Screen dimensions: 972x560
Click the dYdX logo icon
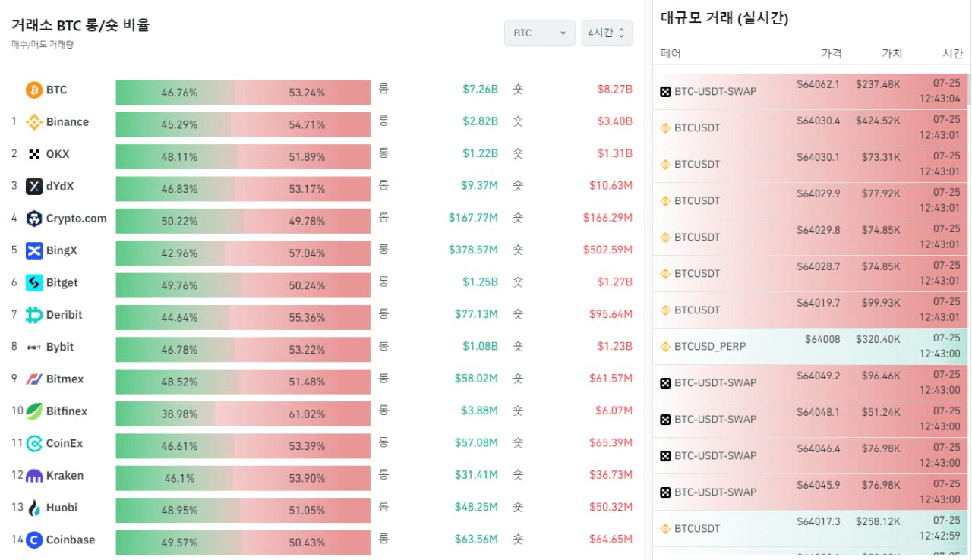click(x=34, y=187)
